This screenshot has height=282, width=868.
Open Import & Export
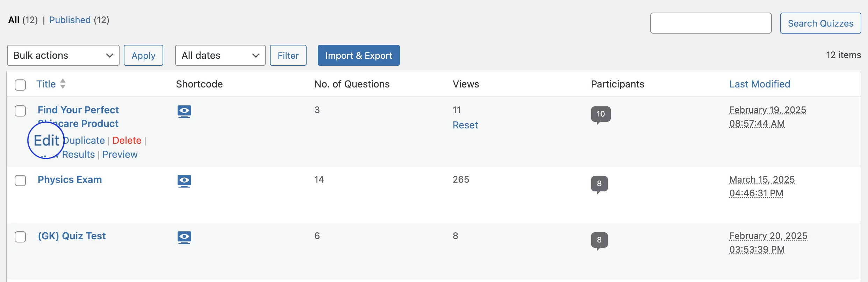pos(359,55)
